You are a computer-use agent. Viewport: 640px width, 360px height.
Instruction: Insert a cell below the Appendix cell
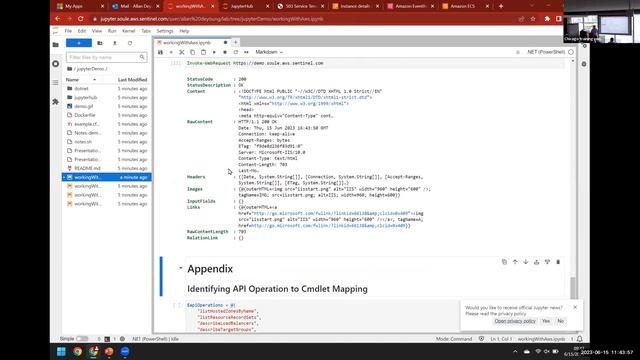(547, 262)
